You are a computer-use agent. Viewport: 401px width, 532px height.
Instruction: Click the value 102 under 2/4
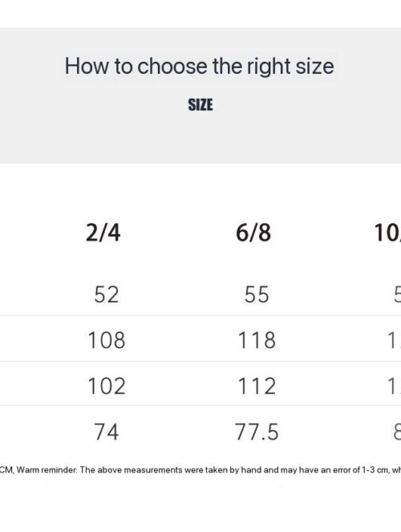point(107,386)
